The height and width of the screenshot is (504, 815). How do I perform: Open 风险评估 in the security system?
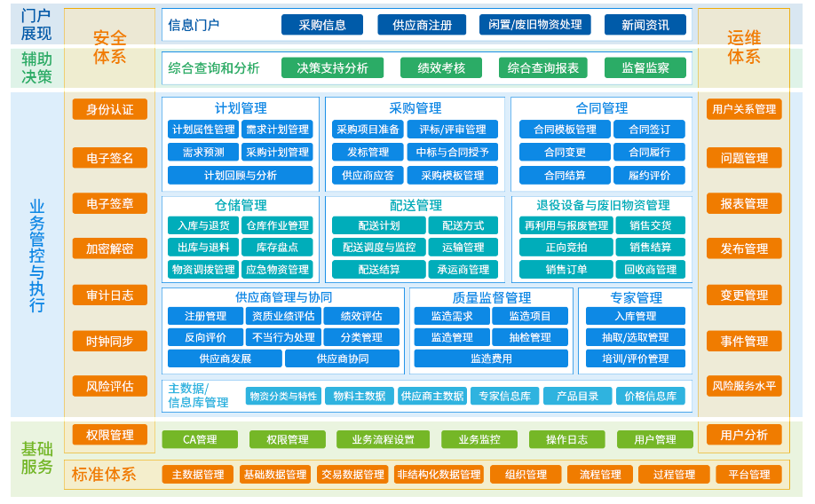(x=110, y=386)
